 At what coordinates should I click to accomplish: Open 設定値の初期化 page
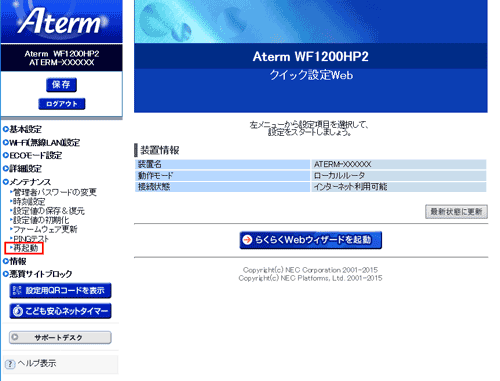[40, 220]
